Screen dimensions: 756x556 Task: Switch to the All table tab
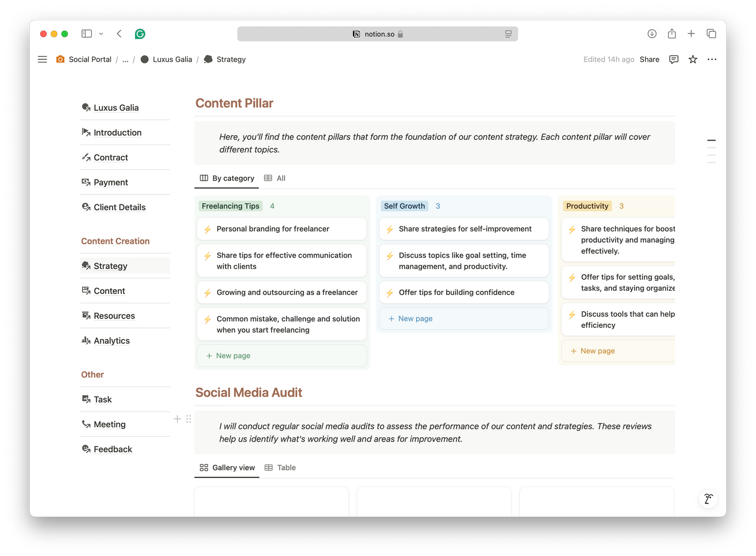coord(275,178)
